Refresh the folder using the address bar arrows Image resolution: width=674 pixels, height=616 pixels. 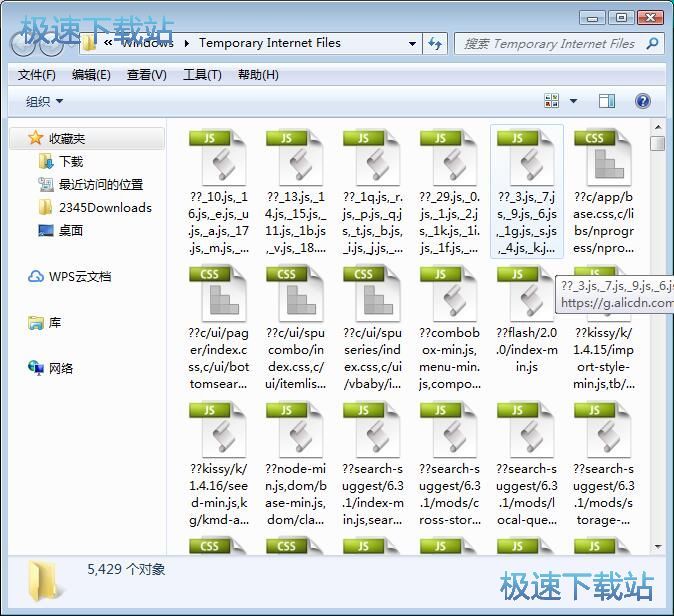click(435, 43)
